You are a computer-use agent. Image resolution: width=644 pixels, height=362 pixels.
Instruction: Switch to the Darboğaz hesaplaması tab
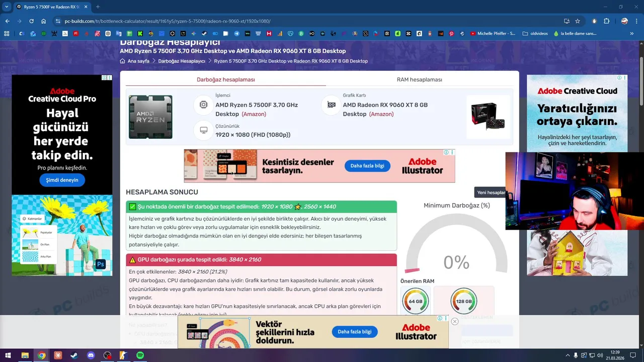226,79
